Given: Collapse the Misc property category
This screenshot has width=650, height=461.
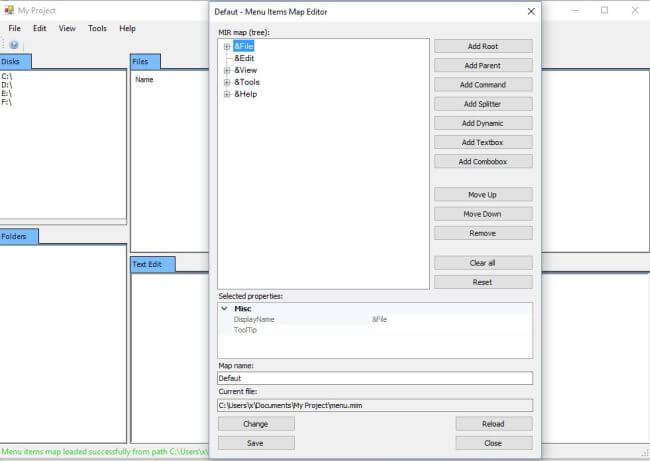Looking at the screenshot, I should [x=224, y=308].
